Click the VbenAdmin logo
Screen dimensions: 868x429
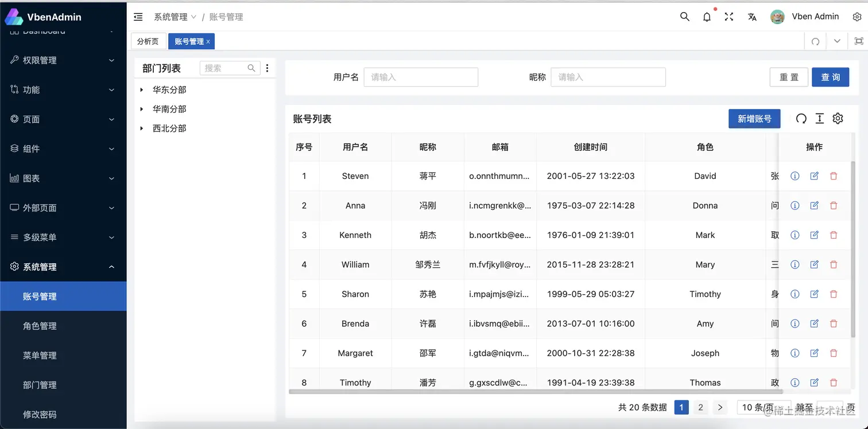(44, 17)
